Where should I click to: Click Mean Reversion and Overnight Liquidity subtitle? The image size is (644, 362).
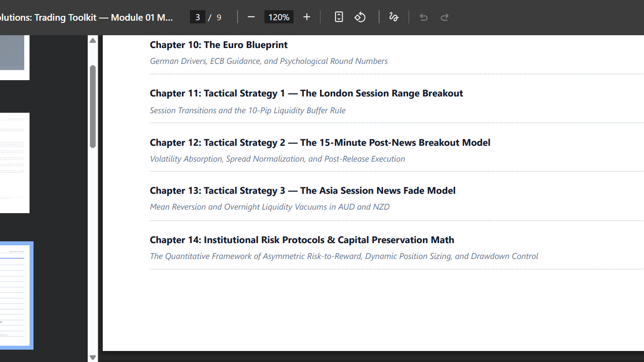click(270, 207)
